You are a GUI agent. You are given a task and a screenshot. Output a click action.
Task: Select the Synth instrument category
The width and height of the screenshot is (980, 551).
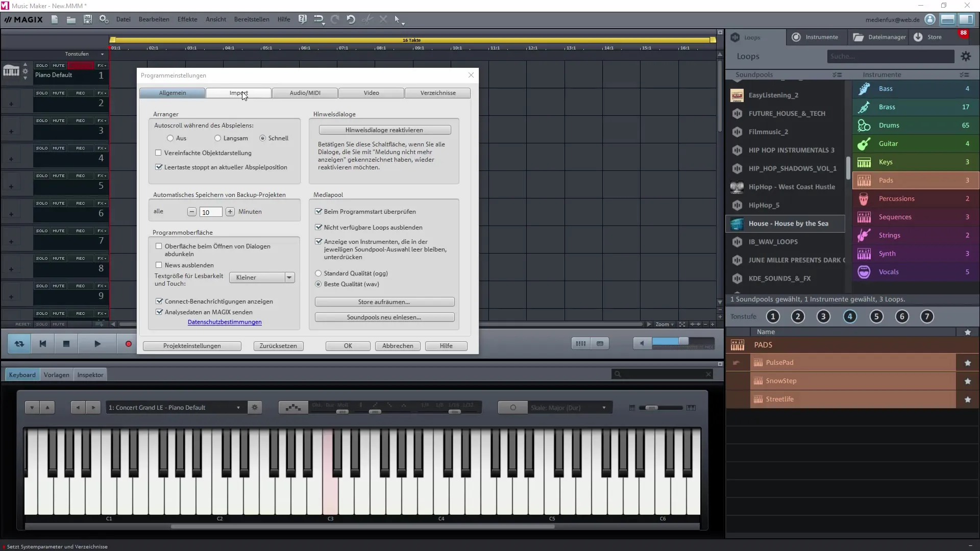click(x=916, y=254)
